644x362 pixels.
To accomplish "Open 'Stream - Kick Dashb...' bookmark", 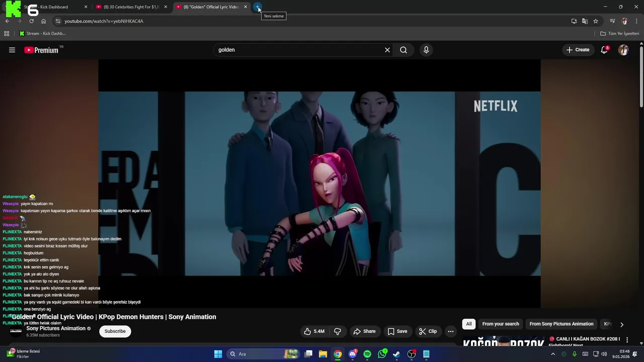I will coord(42,34).
